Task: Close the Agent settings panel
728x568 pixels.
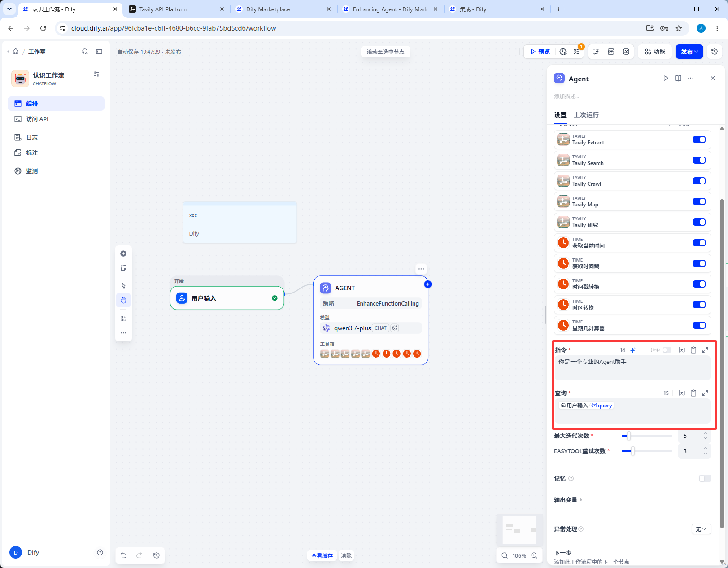Action: (713, 78)
